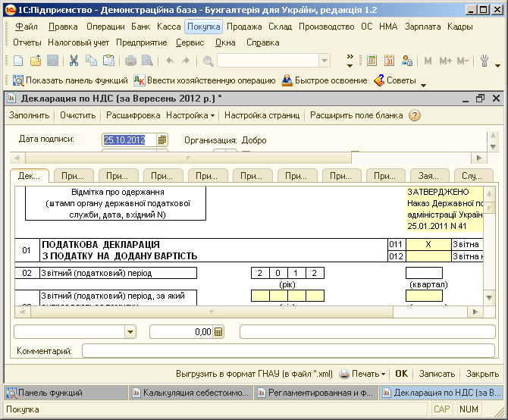The width and height of the screenshot is (508, 420).
Task: Expand hidden toolbar buttons chevron
Action: point(350,61)
